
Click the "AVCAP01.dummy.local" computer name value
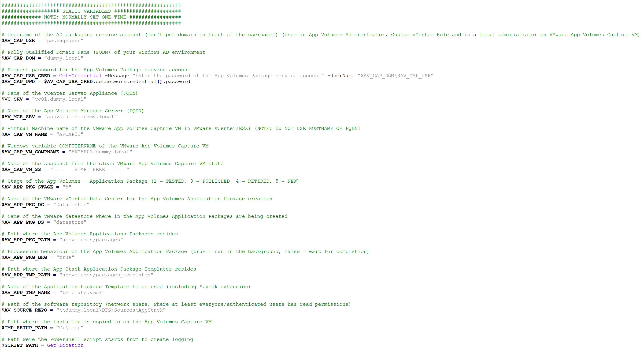coord(100,152)
